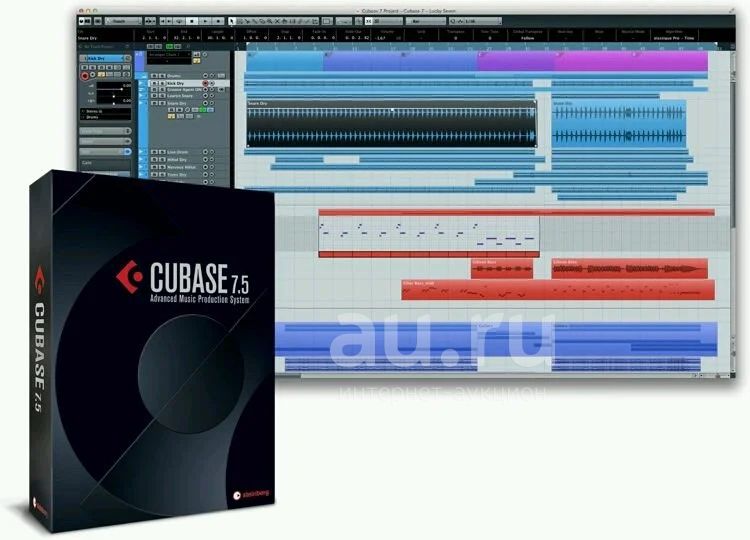Click the purple arranger section C

pos(516,62)
